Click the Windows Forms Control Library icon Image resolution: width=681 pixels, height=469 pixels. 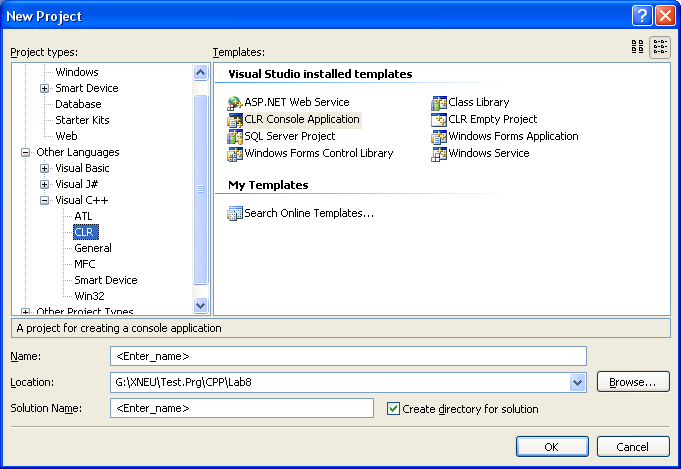point(235,154)
